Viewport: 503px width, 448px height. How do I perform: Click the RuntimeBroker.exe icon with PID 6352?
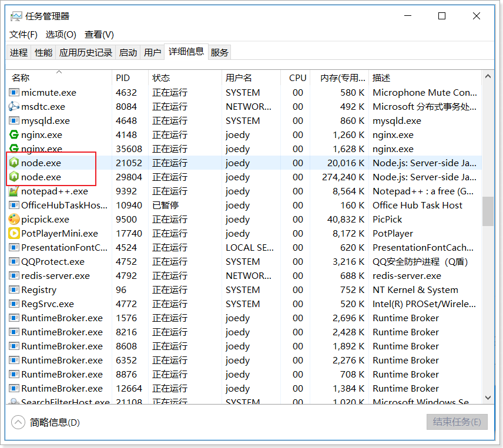pos(14,361)
